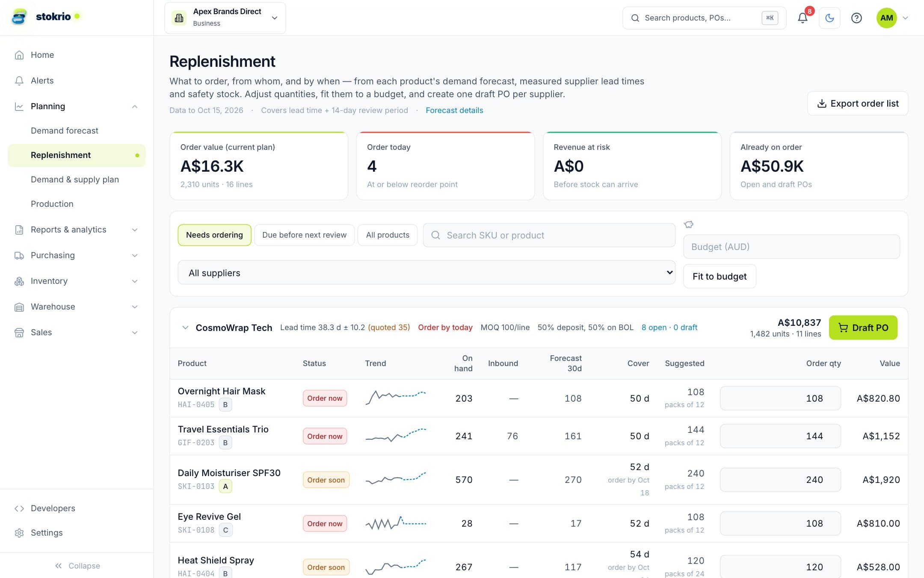The width and height of the screenshot is (924, 578).
Task: Select the Due before next review filter
Action: (x=304, y=235)
